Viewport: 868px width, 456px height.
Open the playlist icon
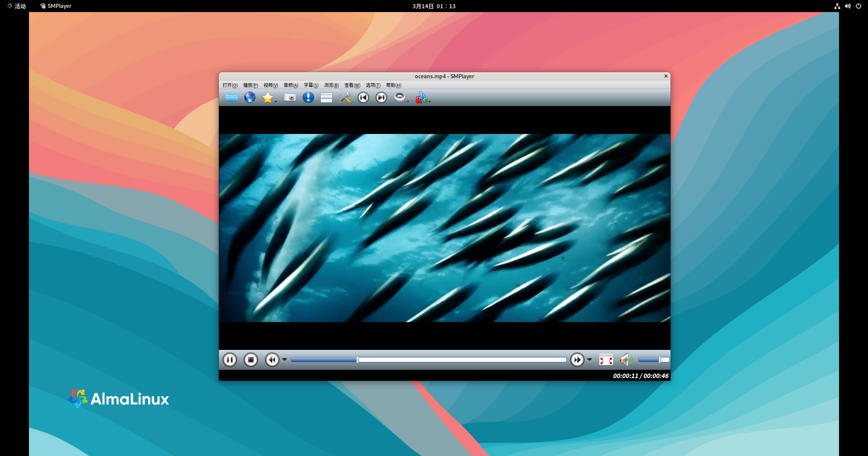[x=326, y=98]
